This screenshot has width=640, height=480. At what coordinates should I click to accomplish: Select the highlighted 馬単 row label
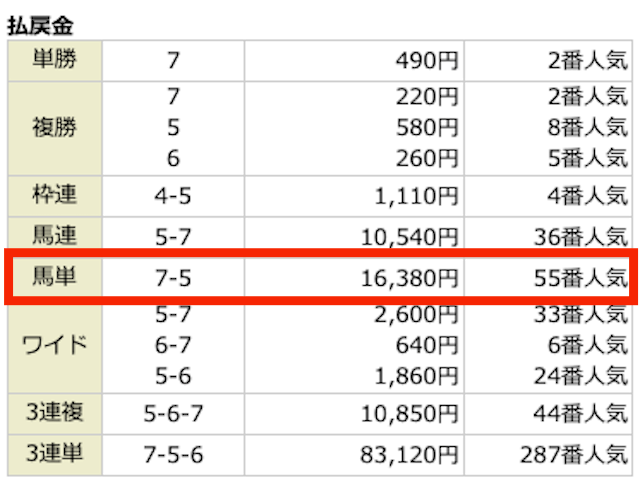tap(55, 276)
